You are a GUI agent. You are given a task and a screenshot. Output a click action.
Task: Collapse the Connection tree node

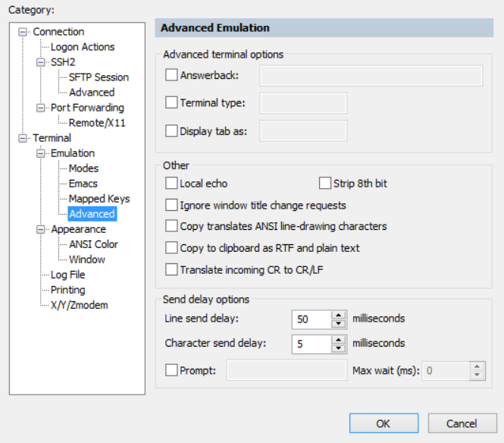(23, 32)
